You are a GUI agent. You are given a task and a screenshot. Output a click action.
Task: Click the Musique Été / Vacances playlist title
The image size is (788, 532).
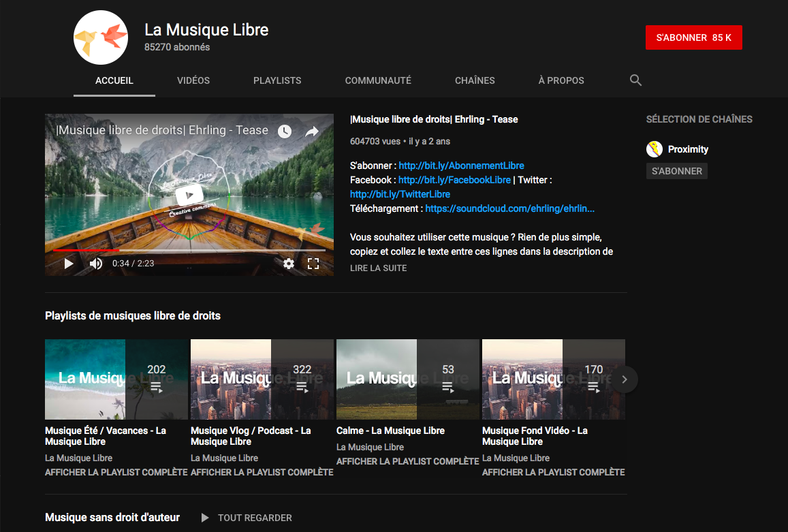(x=106, y=436)
